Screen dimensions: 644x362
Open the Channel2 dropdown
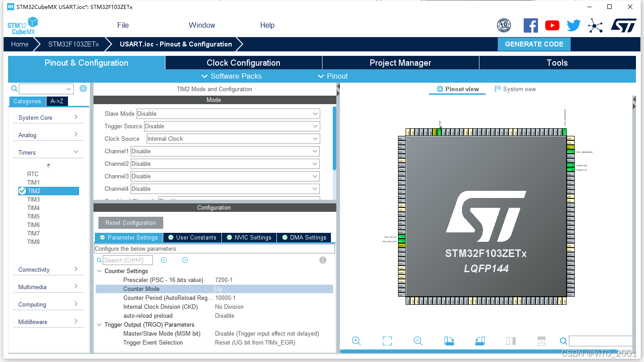click(x=225, y=164)
